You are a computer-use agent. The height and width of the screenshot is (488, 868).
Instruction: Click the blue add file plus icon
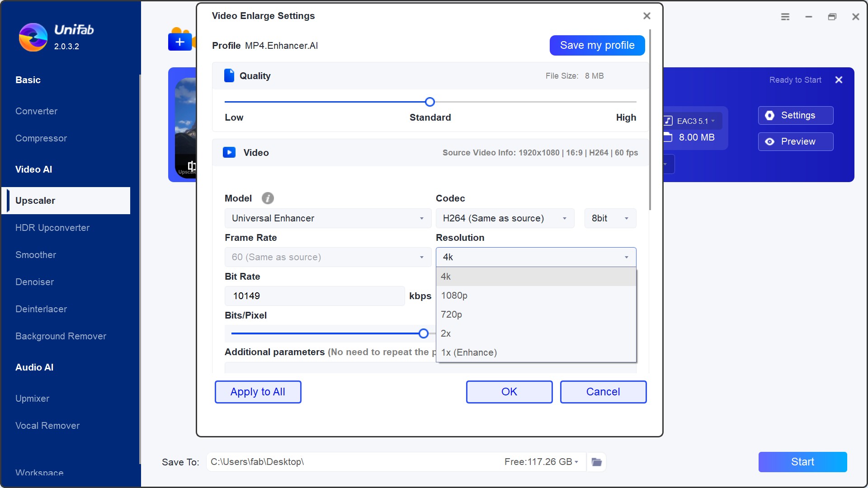point(180,42)
